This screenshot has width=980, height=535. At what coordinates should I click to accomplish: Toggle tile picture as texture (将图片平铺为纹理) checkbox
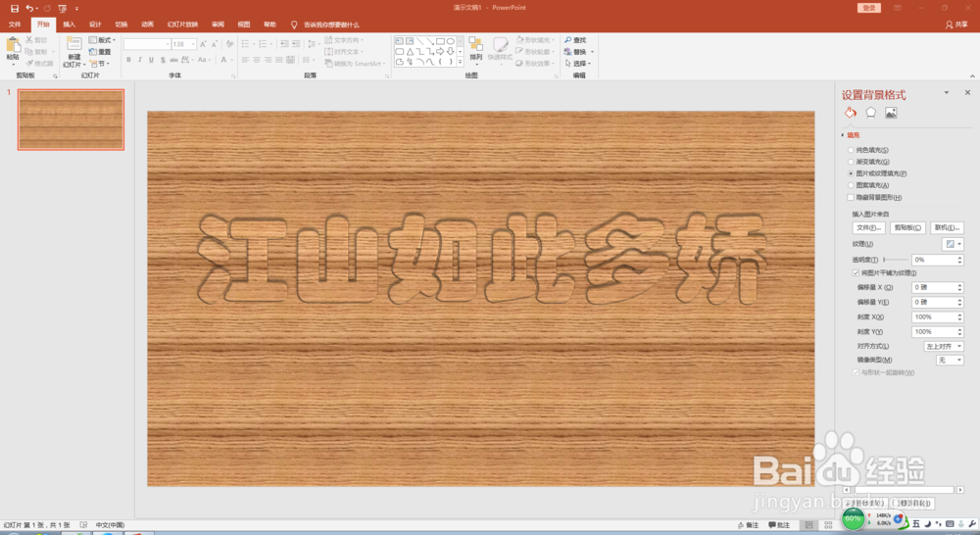tap(856, 273)
